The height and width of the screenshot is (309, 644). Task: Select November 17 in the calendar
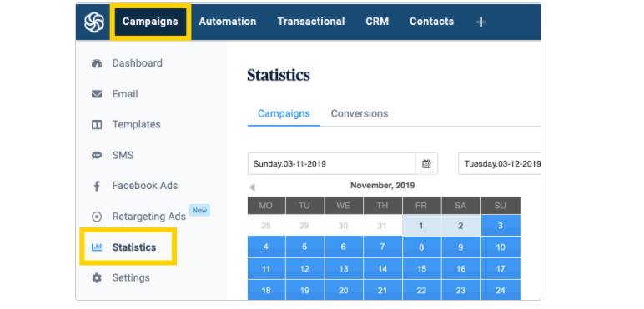click(501, 269)
